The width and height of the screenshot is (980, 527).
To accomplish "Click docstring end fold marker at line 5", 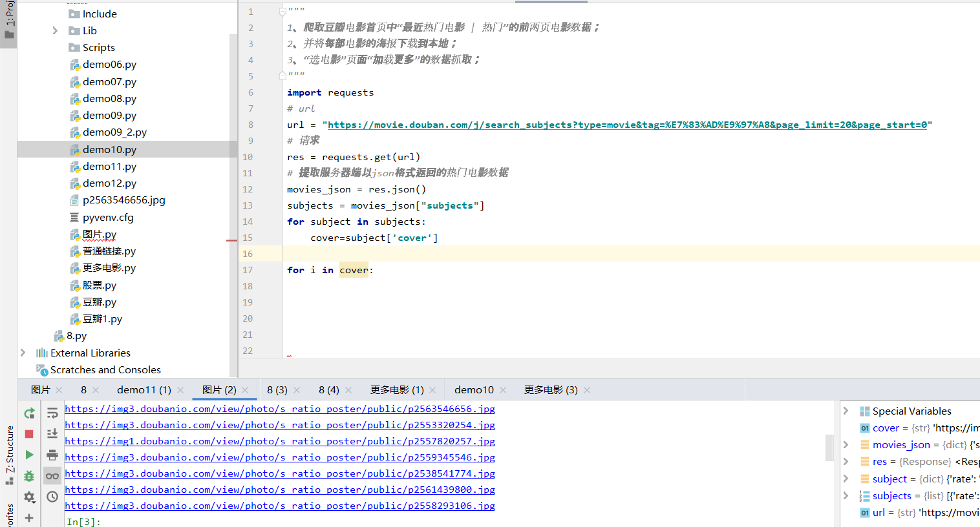I will point(282,76).
